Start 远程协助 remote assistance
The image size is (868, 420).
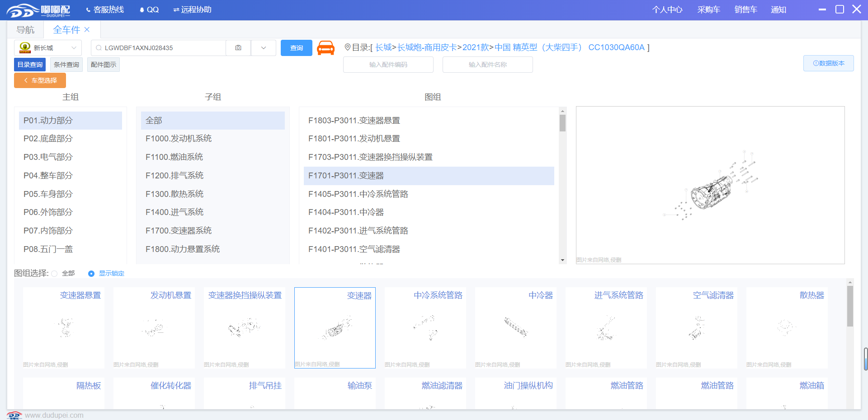pos(192,9)
